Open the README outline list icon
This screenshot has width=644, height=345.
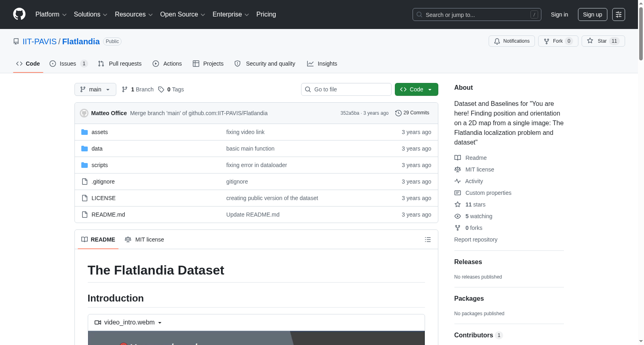coord(428,240)
